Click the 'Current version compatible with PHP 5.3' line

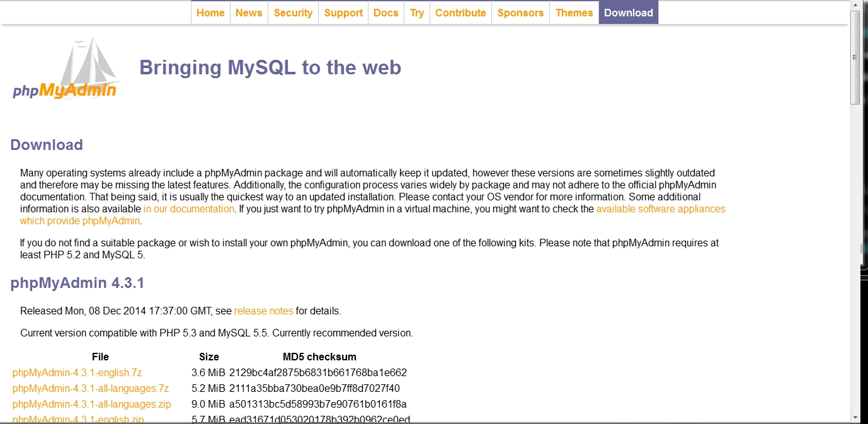point(217,333)
